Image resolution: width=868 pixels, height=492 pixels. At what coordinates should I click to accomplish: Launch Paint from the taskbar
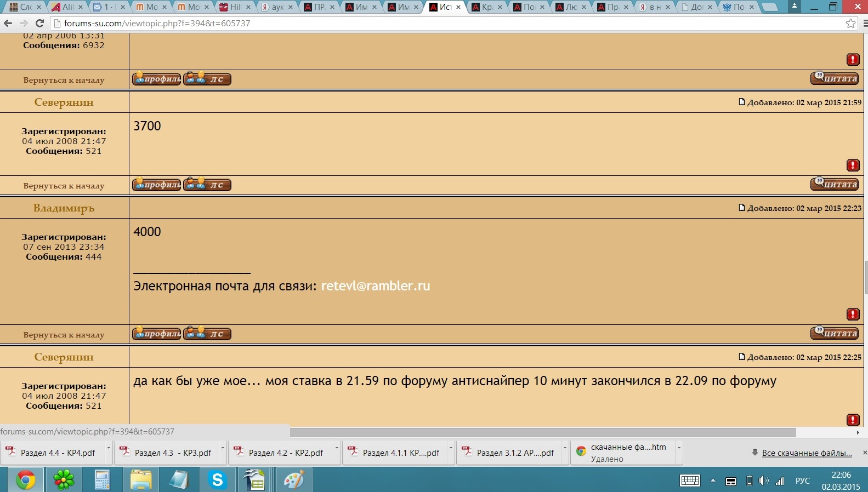pos(294,480)
